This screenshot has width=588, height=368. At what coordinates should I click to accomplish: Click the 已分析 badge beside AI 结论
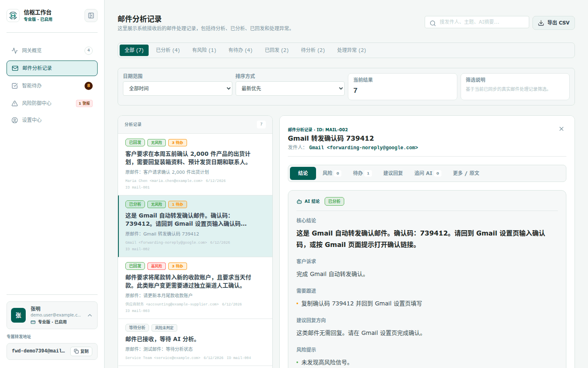[334, 202]
